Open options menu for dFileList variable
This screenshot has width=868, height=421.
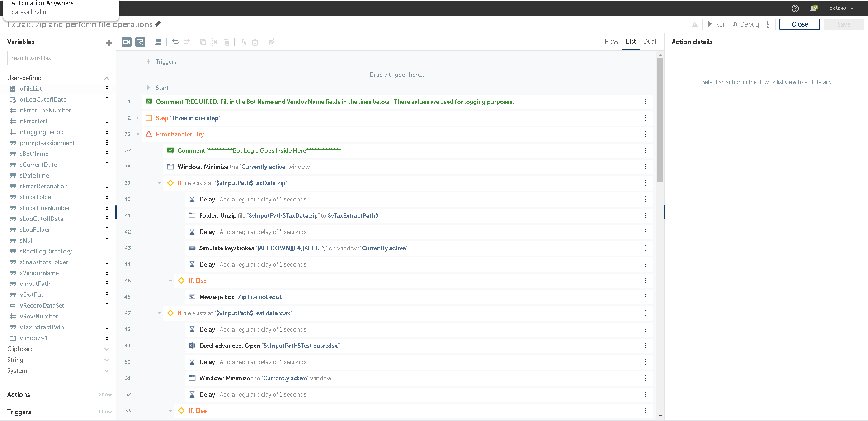(107, 89)
